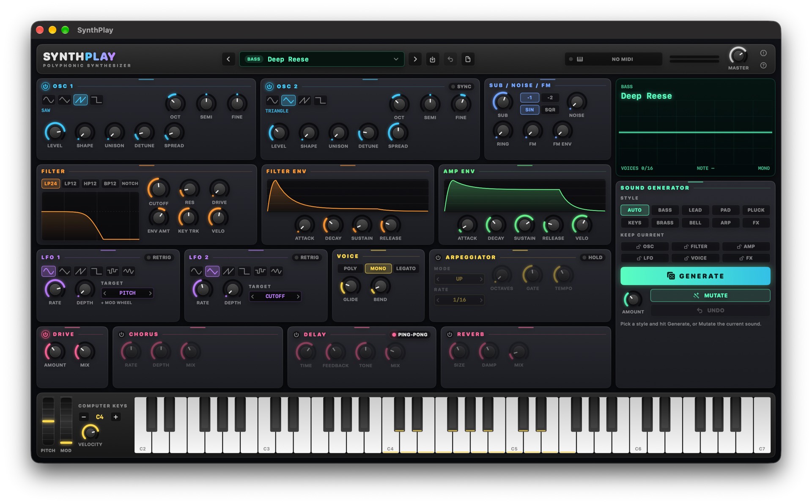Click the MASTER volume knob
The image size is (812, 504).
(738, 56)
